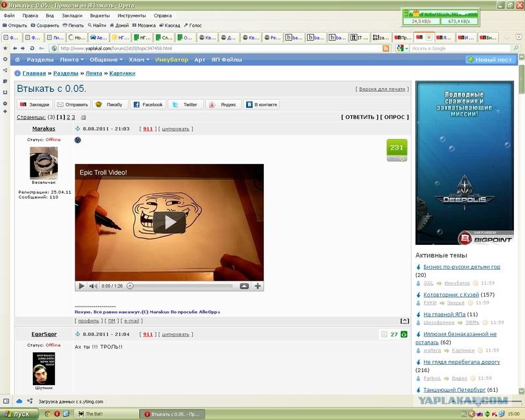Switch to the IT browser tab
The image size is (525, 420).
click(359, 37)
